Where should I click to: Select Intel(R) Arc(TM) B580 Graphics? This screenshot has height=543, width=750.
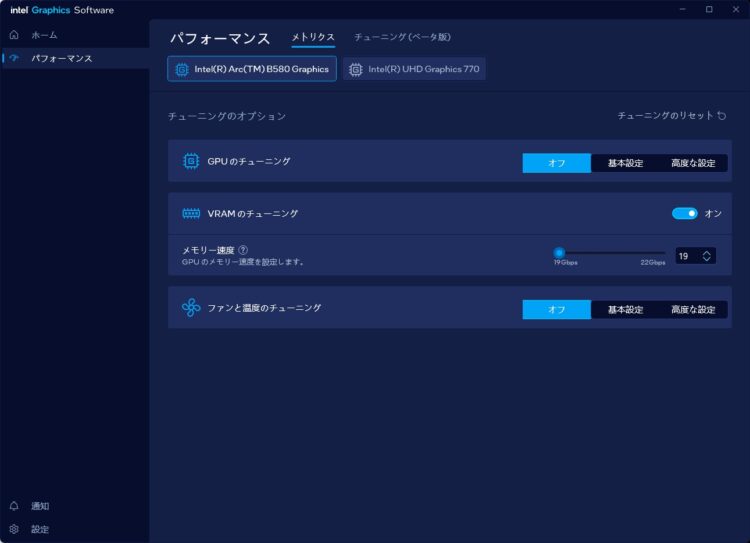(252, 69)
